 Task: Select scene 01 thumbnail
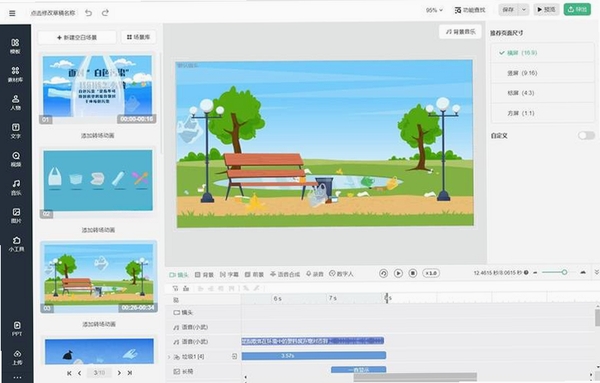coord(98,87)
